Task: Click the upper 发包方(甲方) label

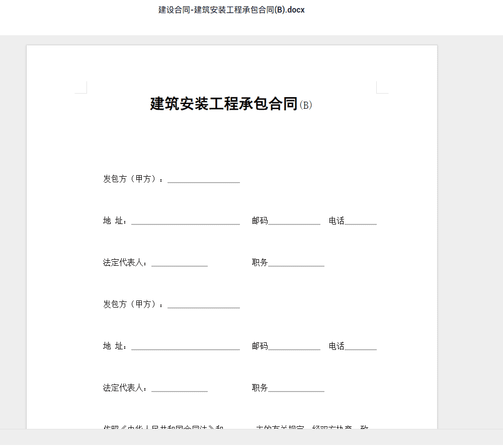Action: 133,179
